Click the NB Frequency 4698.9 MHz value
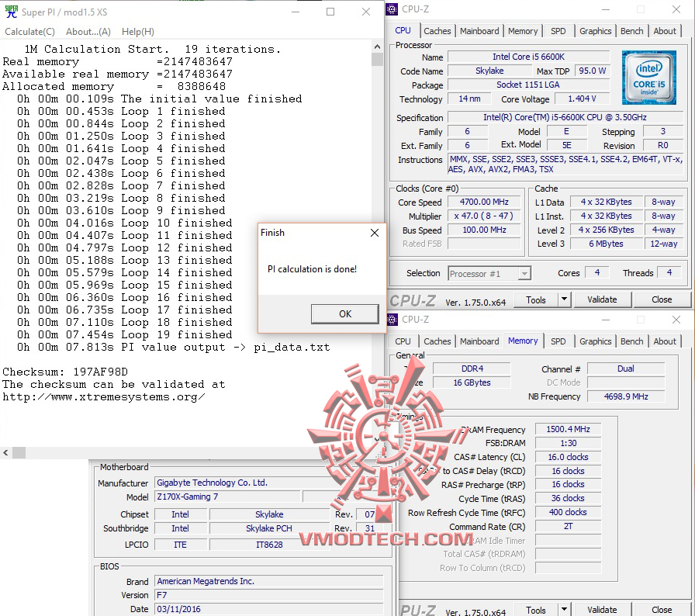The height and width of the screenshot is (616, 695). click(x=626, y=396)
